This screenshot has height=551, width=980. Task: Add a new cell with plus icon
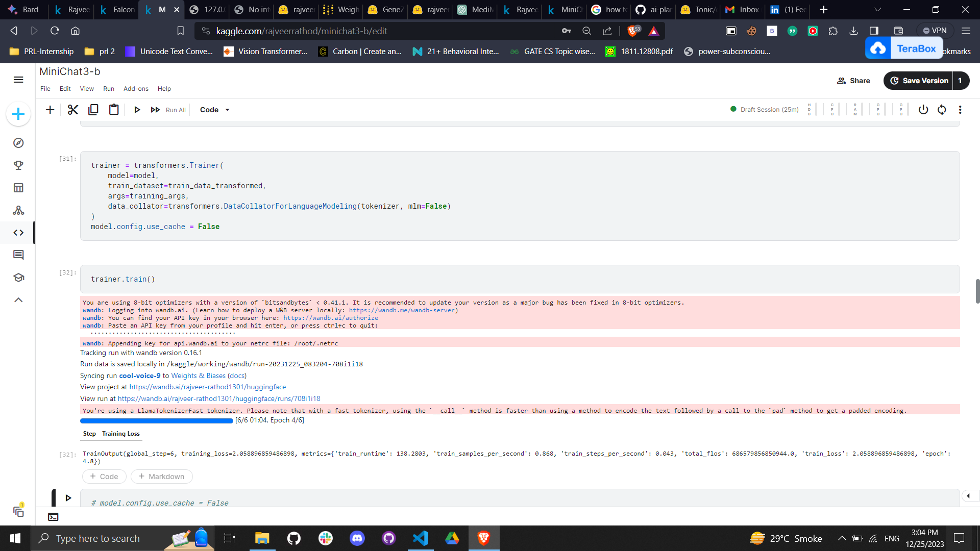click(x=50, y=110)
